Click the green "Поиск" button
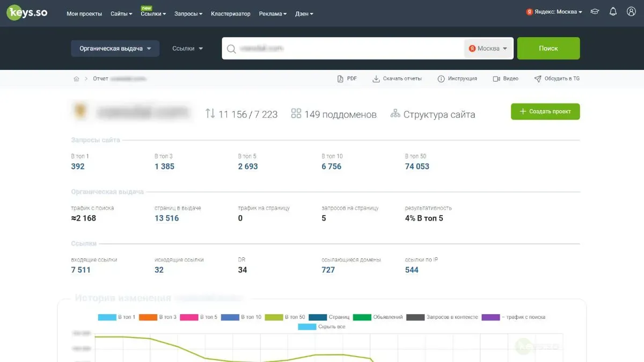This screenshot has width=644, height=362. [548, 48]
